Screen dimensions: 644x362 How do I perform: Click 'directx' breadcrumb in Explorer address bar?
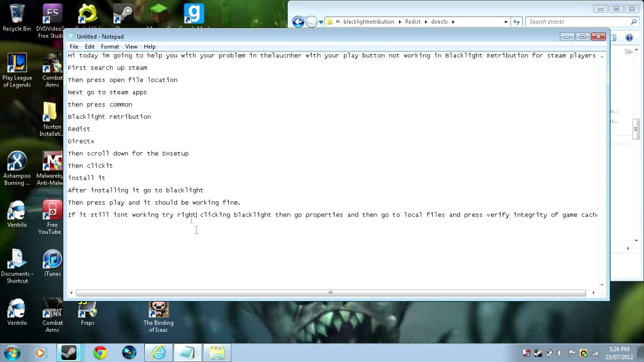tap(439, 22)
